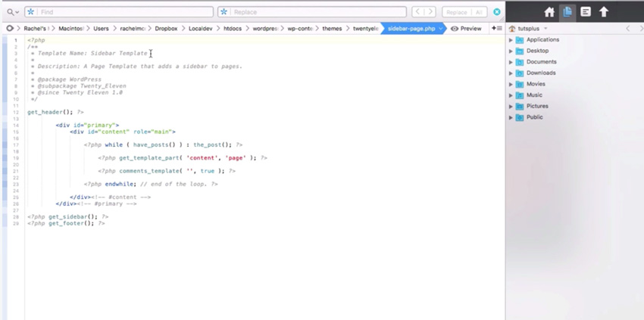
Task: Open the text document sidebar icon
Action: [586, 12]
